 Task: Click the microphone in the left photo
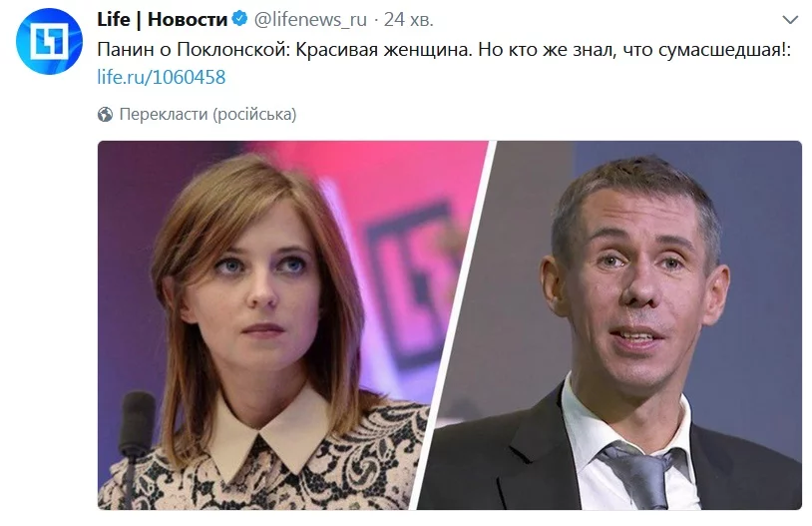point(137,430)
